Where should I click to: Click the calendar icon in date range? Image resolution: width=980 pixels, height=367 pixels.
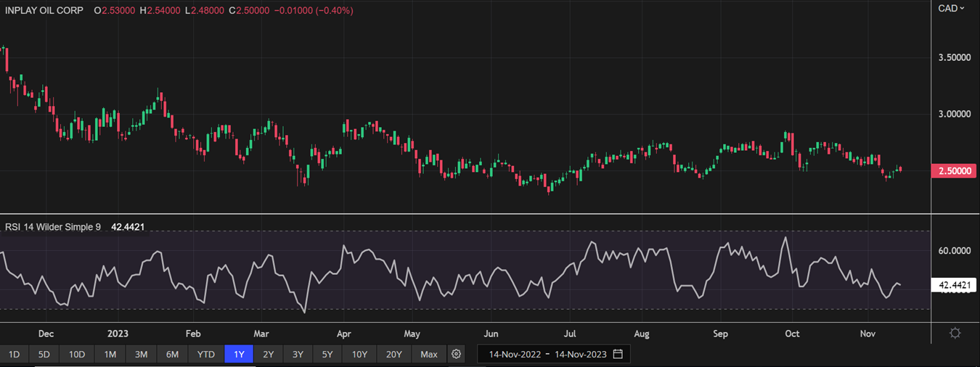click(618, 354)
